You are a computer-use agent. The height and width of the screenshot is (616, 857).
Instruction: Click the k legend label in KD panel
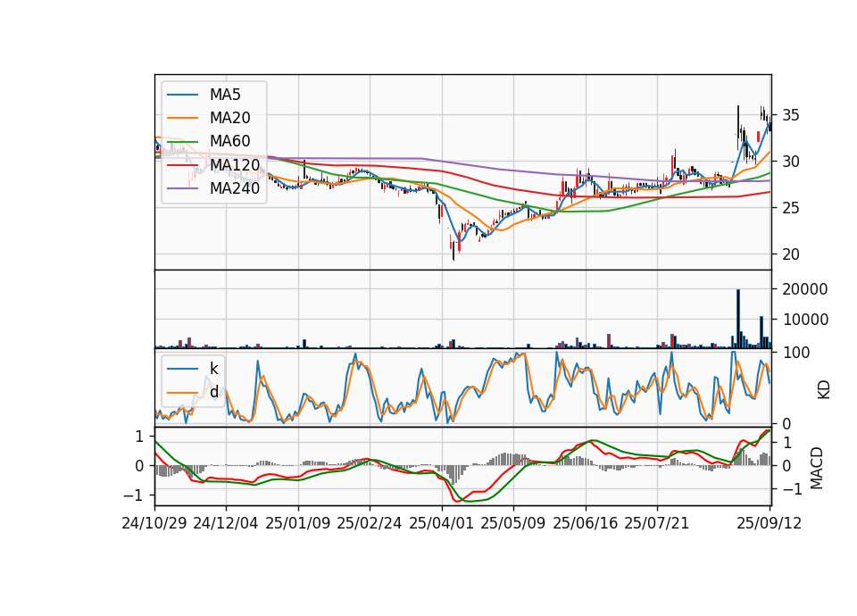213,369
